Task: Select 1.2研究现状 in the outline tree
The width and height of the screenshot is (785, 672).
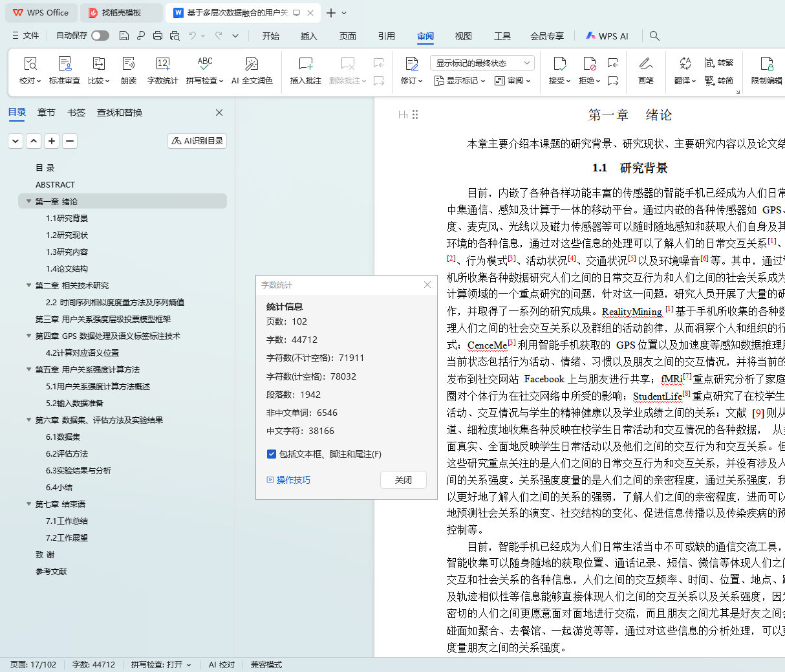Action: click(x=67, y=235)
